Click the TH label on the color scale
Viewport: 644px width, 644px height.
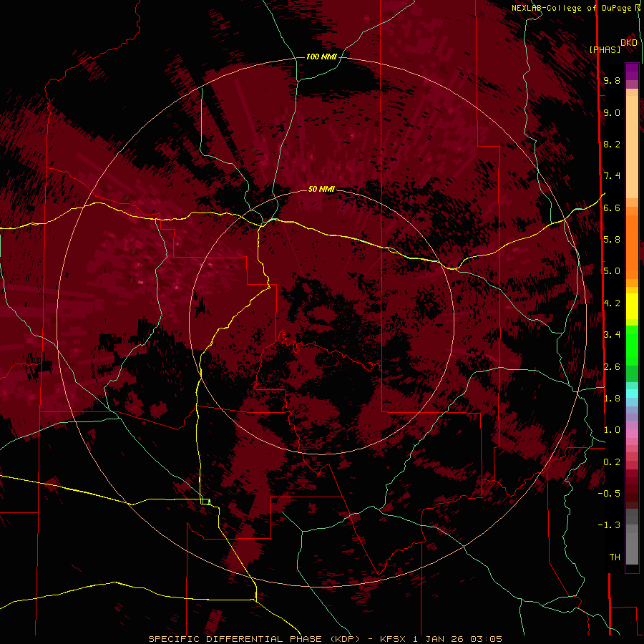click(x=615, y=557)
